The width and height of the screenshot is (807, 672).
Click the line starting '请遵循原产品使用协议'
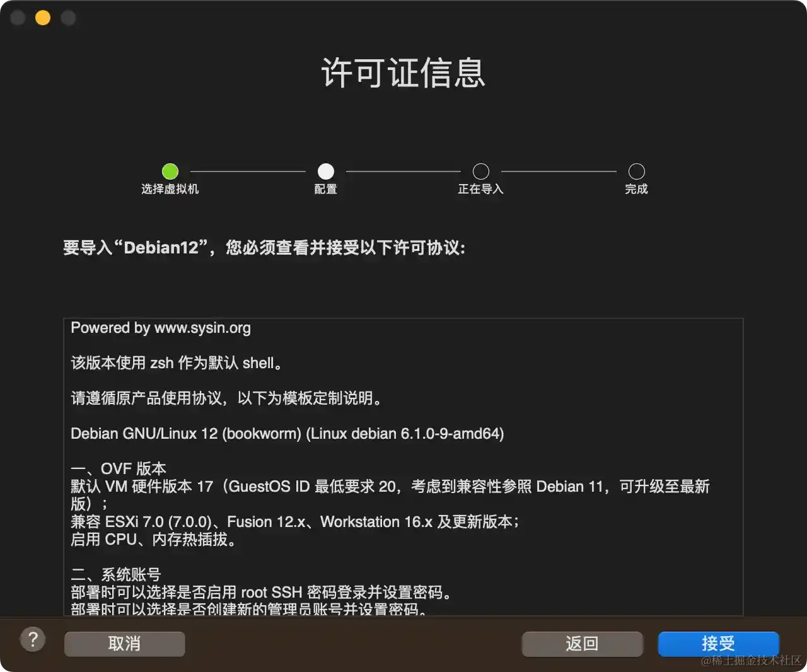point(227,398)
